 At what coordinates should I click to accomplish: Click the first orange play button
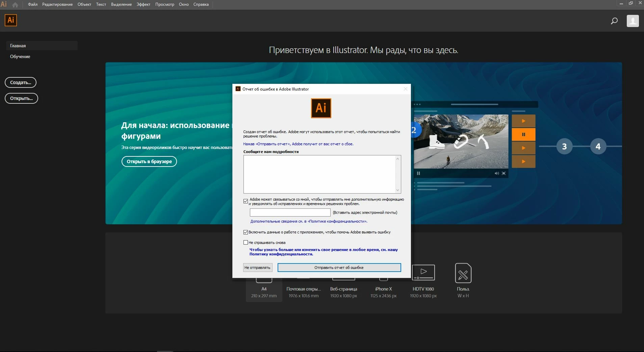pos(523,121)
